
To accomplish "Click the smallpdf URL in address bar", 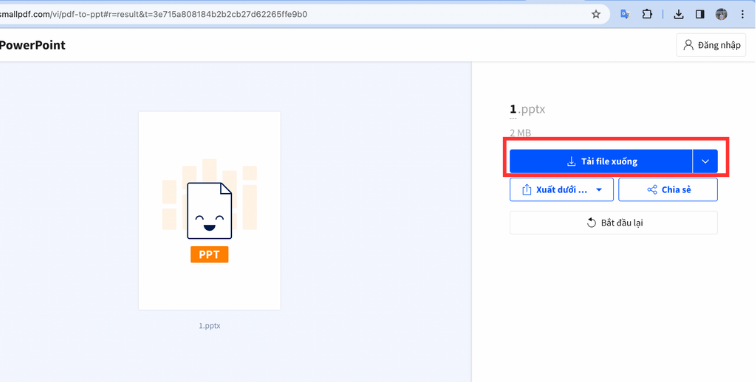I will 154,14.
